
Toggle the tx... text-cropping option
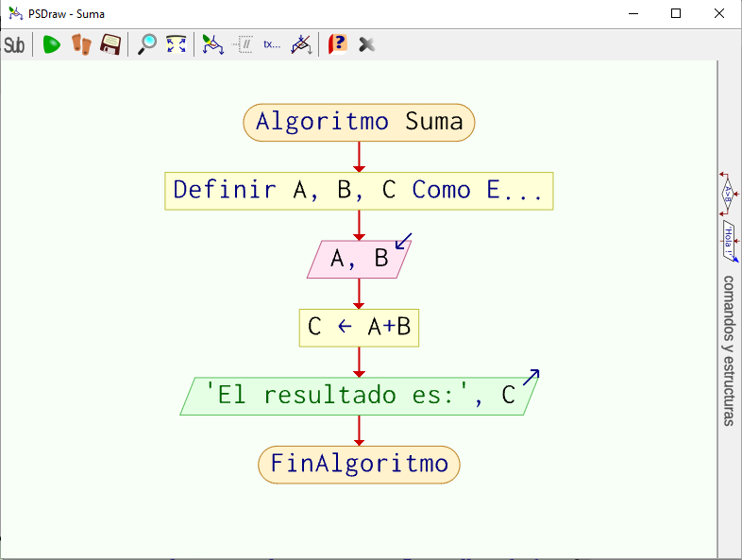[x=272, y=45]
